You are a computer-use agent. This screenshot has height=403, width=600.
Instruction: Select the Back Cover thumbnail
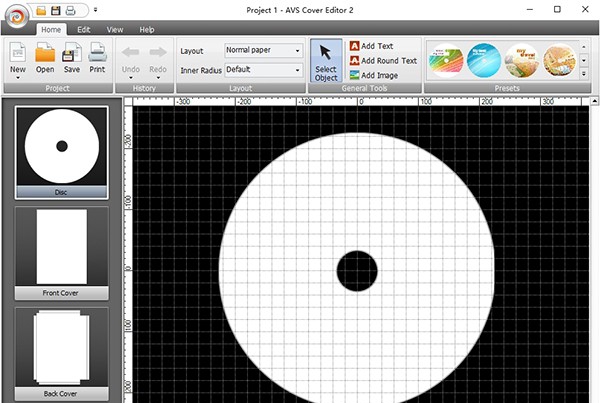click(x=62, y=352)
